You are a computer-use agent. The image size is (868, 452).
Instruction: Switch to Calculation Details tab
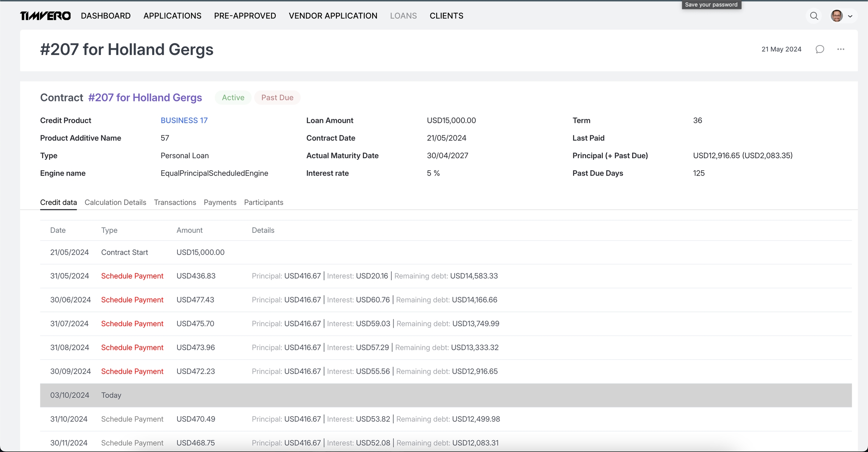click(115, 202)
